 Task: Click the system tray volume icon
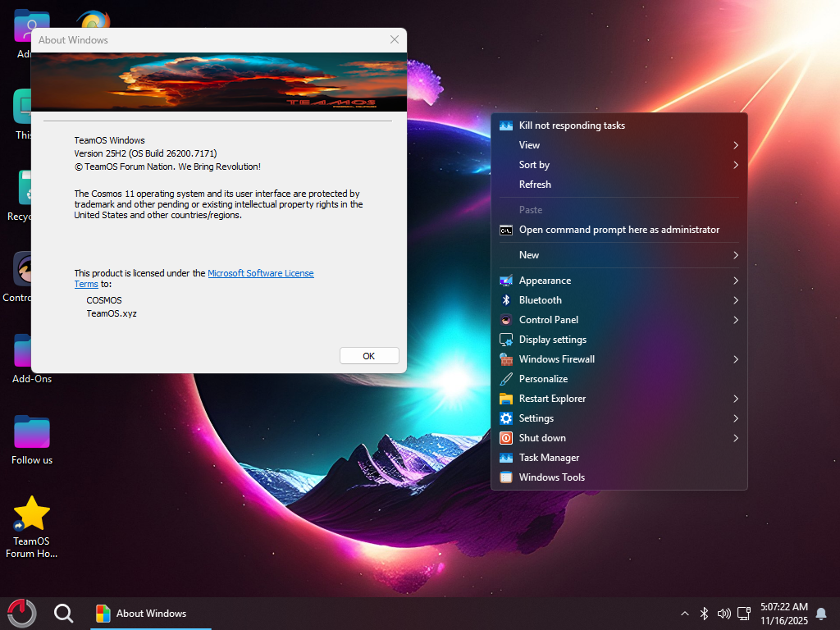(x=724, y=614)
